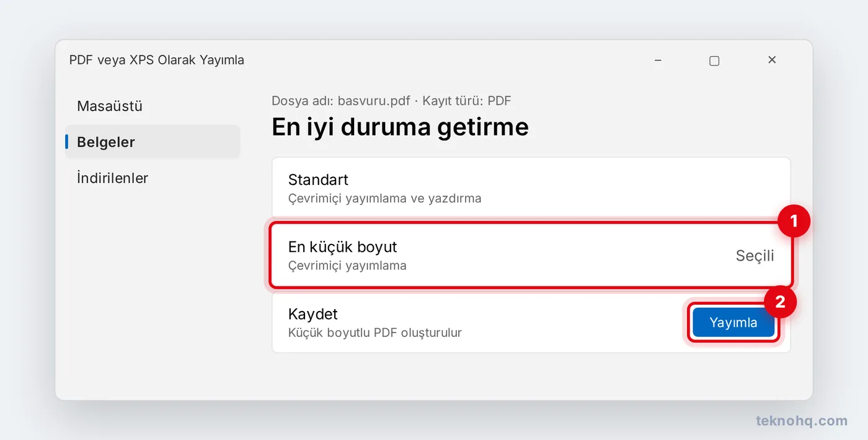The image size is (868, 440).
Task: Close the PDF veya XPS Olarak Yayımla window
Action: click(x=772, y=60)
